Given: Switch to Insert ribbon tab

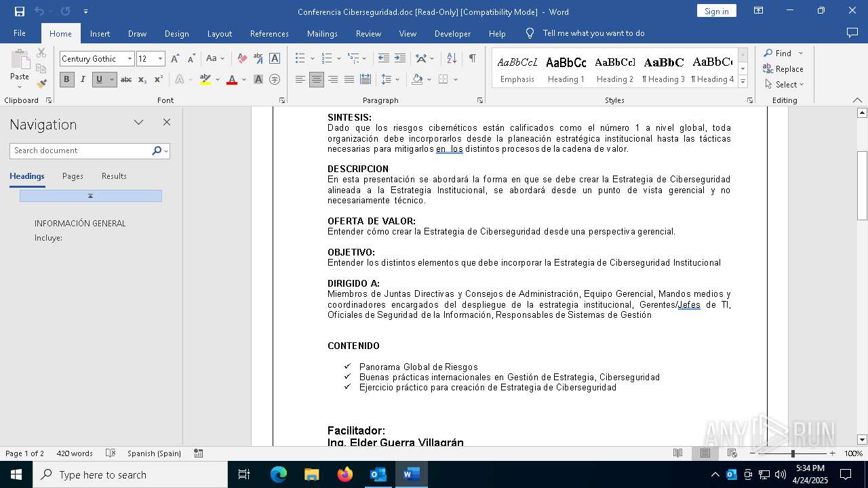Looking at the screenshot, I should coord(100,33).
